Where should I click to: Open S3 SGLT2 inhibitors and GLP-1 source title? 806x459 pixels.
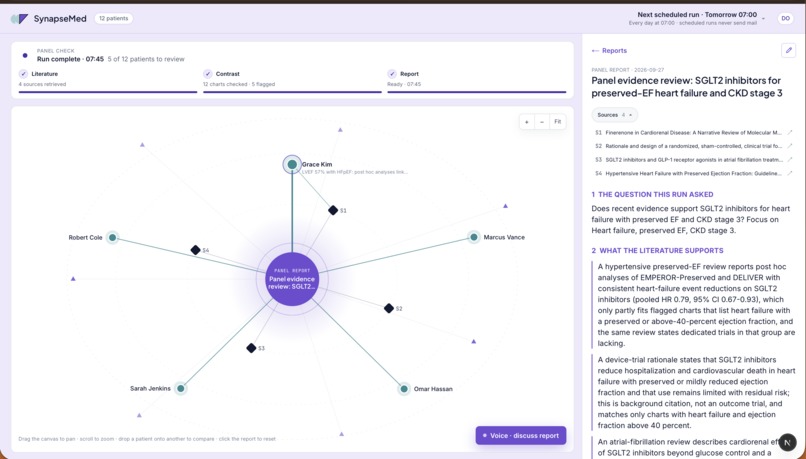coord(694,160)
